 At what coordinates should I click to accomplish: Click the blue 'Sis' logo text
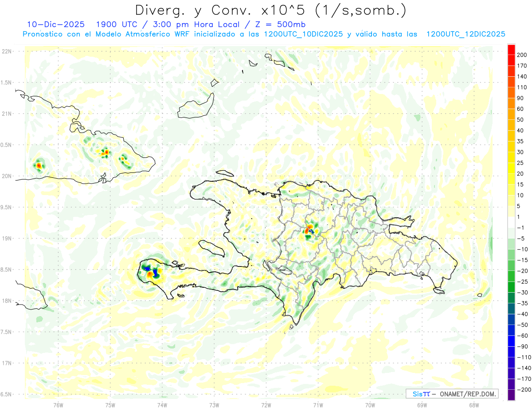[x=418, y=394]
